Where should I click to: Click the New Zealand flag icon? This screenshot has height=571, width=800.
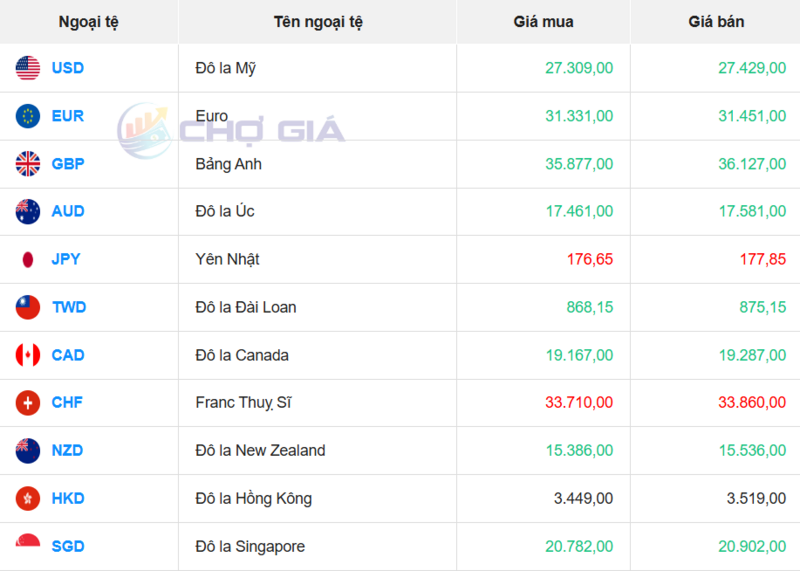coord(28,450)
